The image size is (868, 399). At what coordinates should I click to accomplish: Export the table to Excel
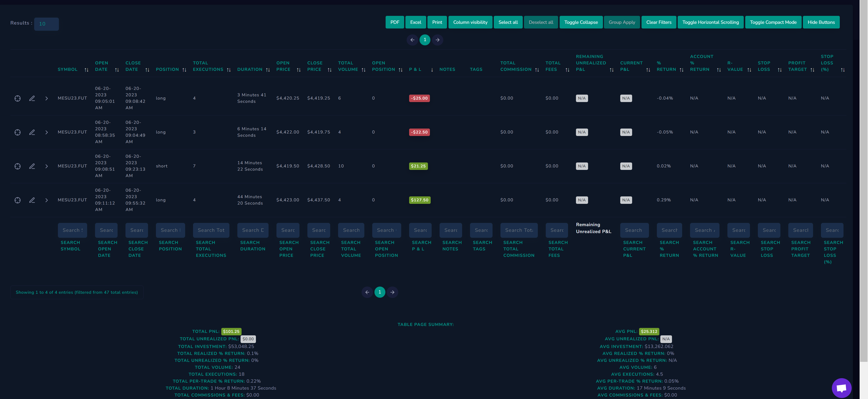pos(416,22)
